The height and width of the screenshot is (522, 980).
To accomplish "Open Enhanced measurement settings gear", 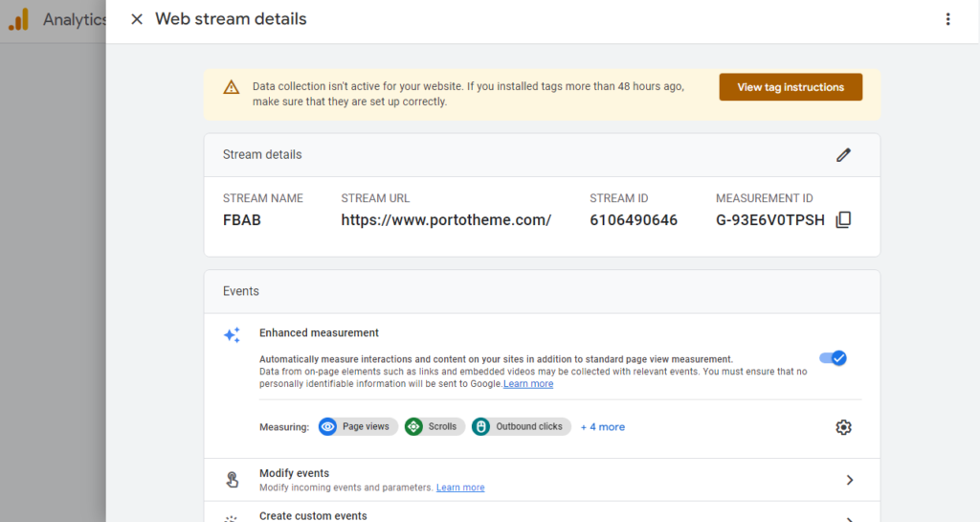I will click(x=843, y=427).
